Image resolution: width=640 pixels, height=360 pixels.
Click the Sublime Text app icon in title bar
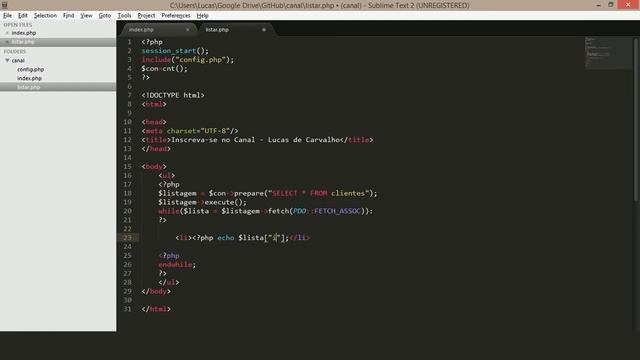[4, 5]
